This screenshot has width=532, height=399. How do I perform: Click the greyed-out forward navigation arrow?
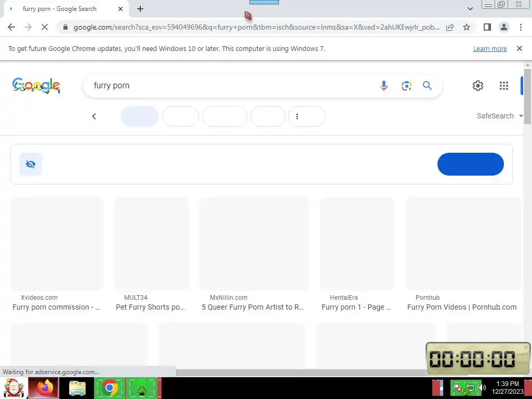[28, 27]
